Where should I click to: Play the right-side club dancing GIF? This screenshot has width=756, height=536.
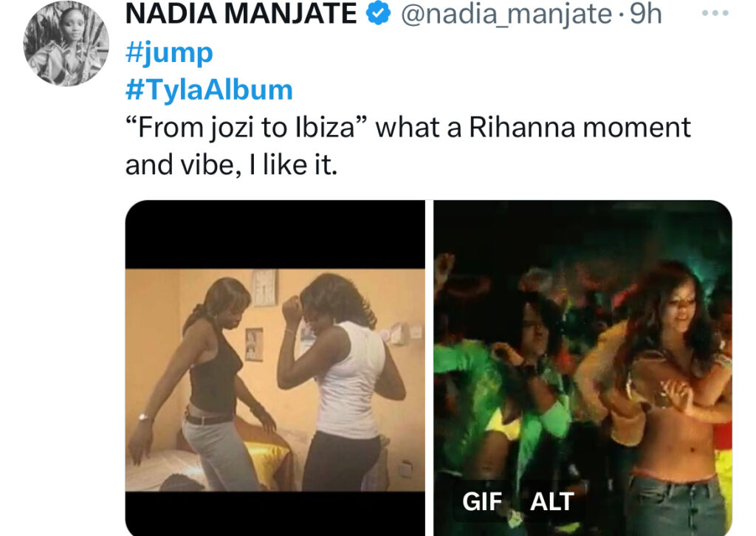583,368
